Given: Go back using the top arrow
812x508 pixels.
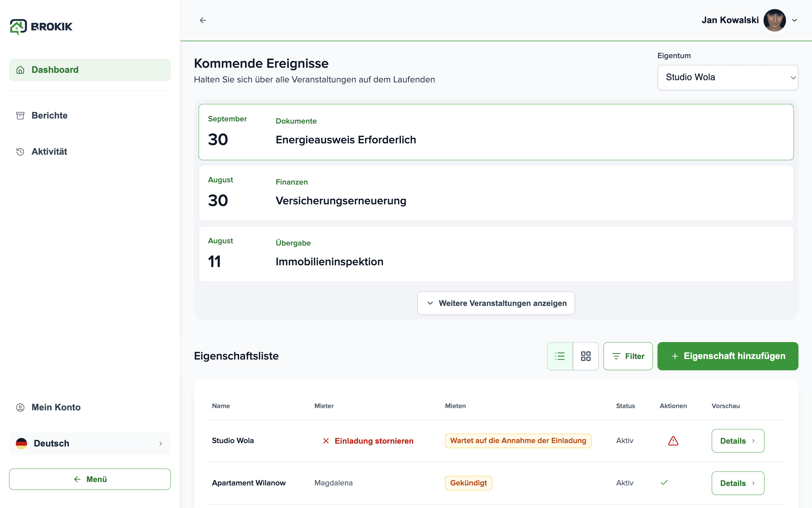Looking at the screenshot, I should point(203,20).
